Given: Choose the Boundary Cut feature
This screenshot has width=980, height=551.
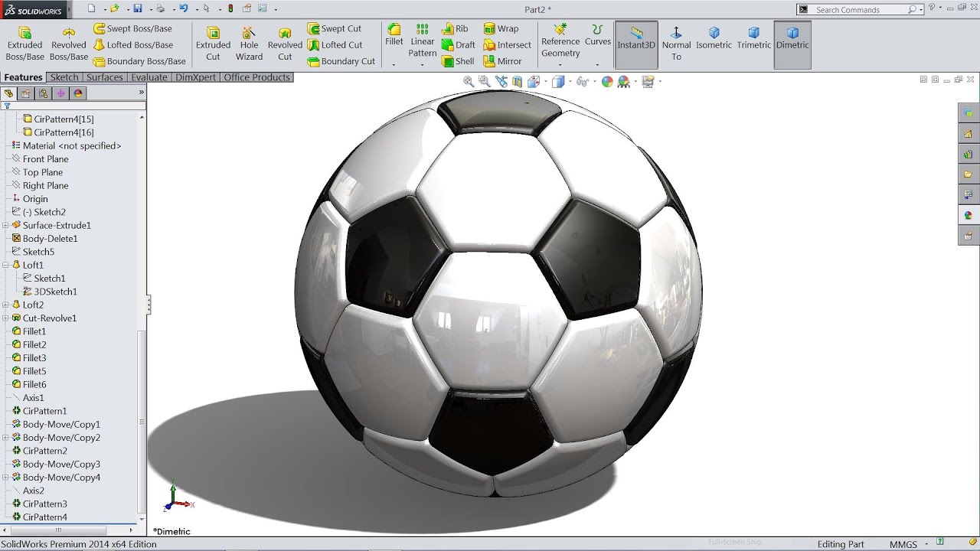Looking at the screenshot, I should [341, 61].
